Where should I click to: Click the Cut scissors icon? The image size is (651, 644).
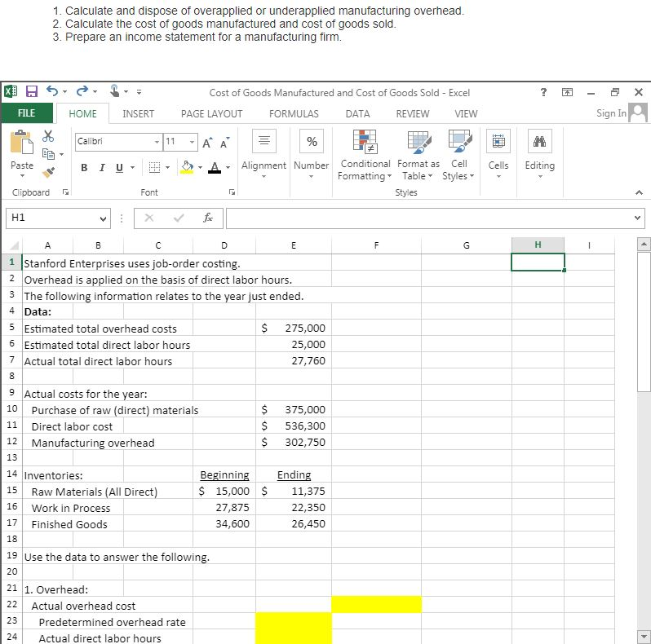coord(48,135)
